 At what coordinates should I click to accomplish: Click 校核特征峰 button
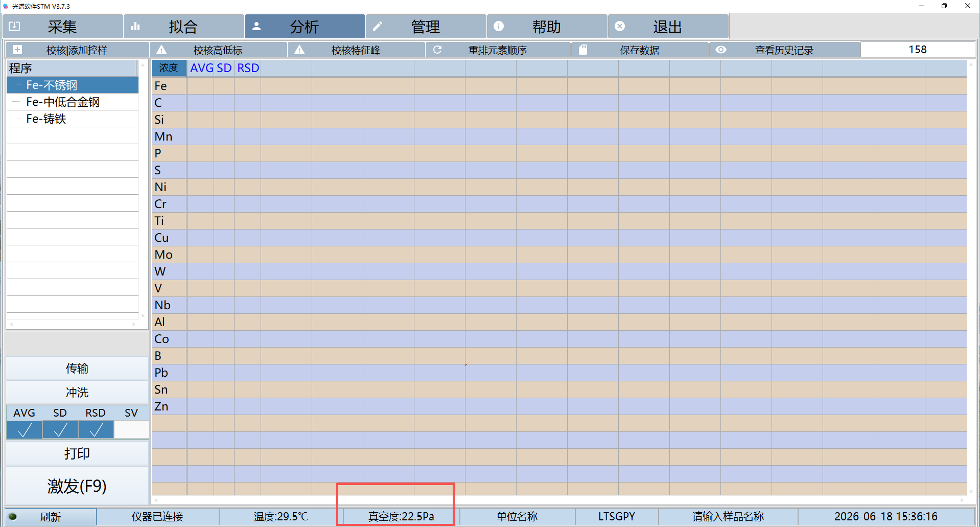coord(356,50)
